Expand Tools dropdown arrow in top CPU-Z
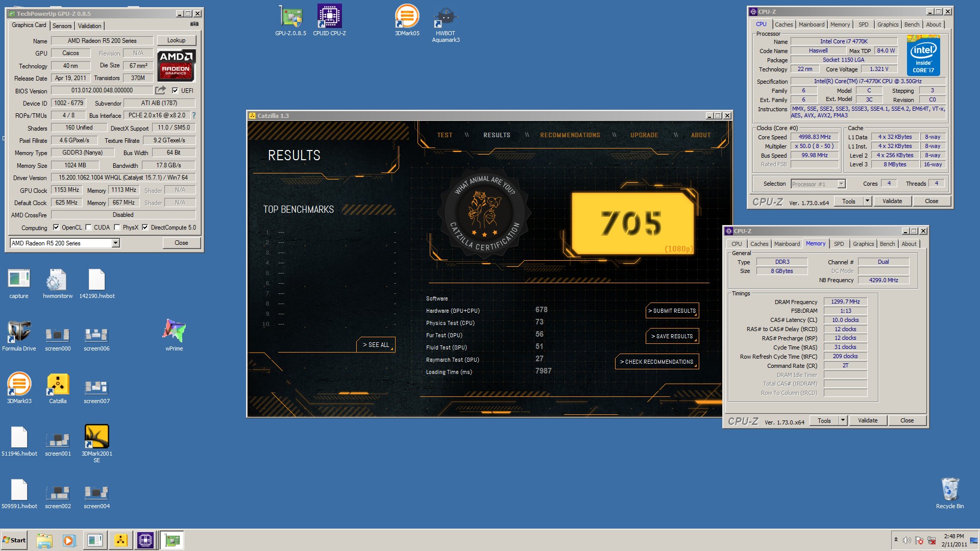 tap(867, 201)
